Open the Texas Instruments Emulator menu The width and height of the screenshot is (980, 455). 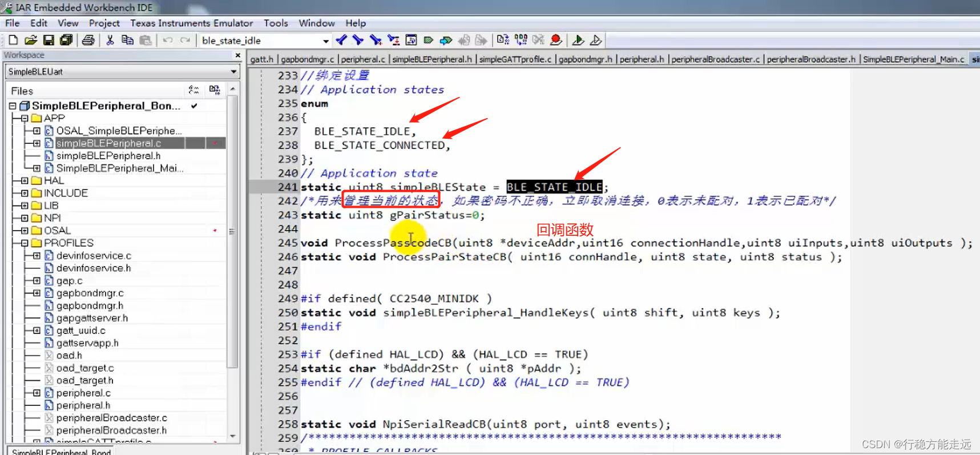point(192,23)
